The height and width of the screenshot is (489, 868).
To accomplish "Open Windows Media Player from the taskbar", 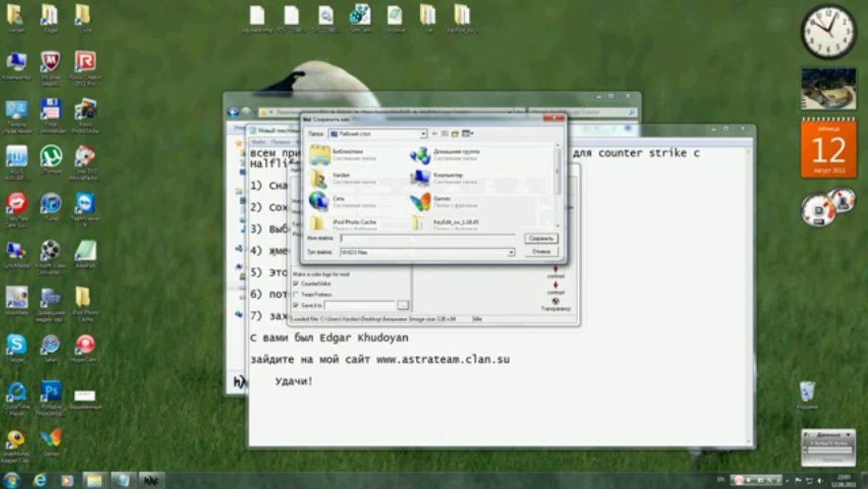I will click(x=67, y=480).
